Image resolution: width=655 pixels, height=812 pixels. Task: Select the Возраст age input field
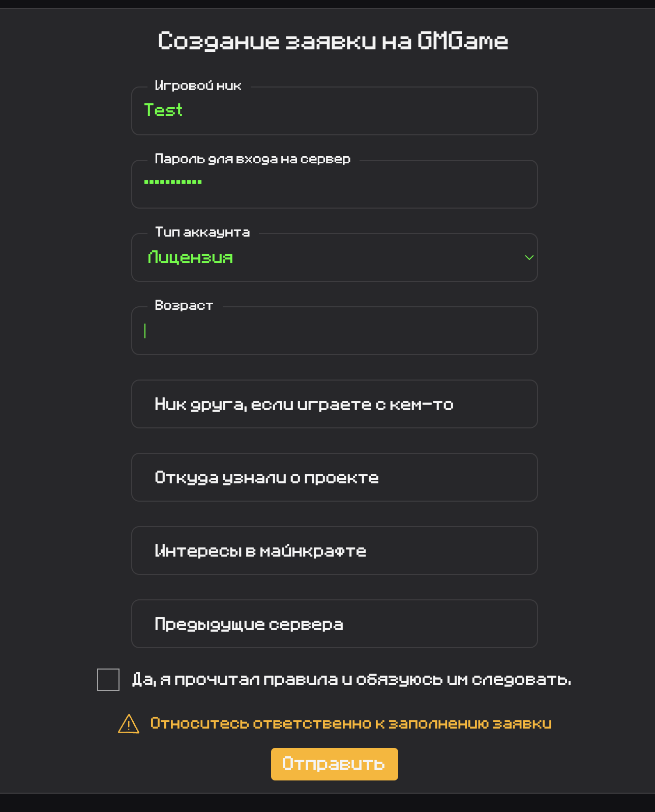pos(335,331)
